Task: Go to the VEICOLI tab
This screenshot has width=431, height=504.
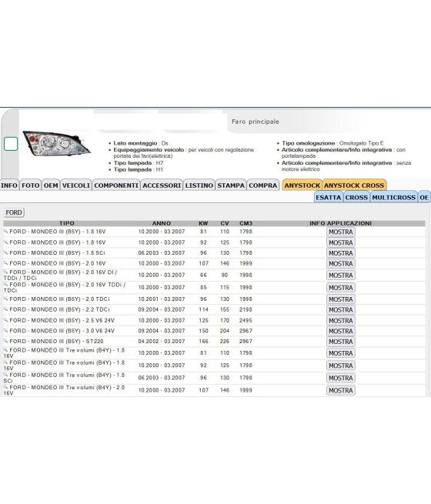Action: [x=76, y=185]
